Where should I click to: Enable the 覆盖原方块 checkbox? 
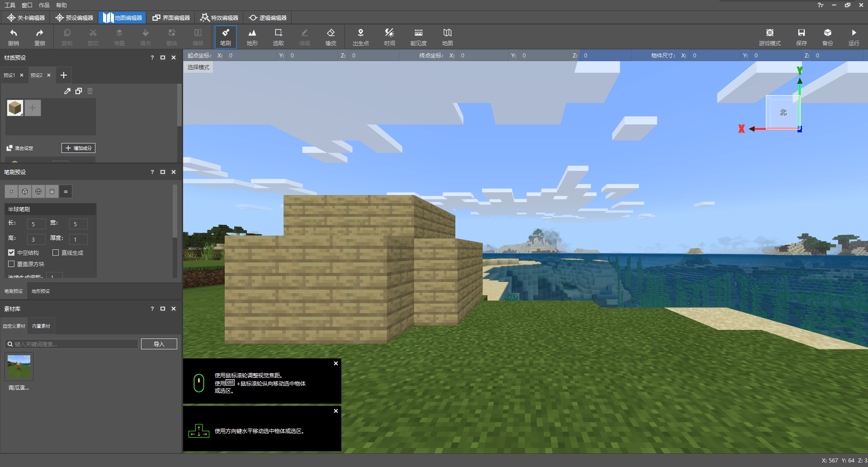coord(11,264)
